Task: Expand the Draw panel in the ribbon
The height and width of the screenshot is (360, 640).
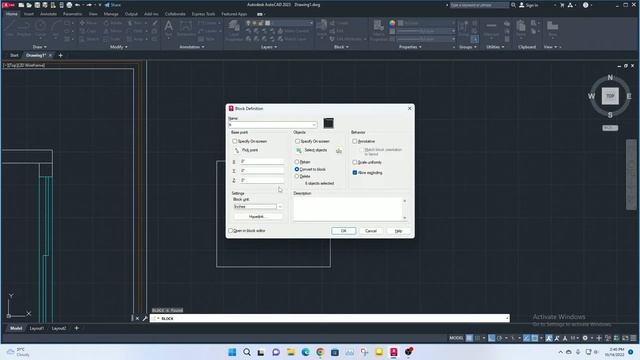Action: coord(39,47)
